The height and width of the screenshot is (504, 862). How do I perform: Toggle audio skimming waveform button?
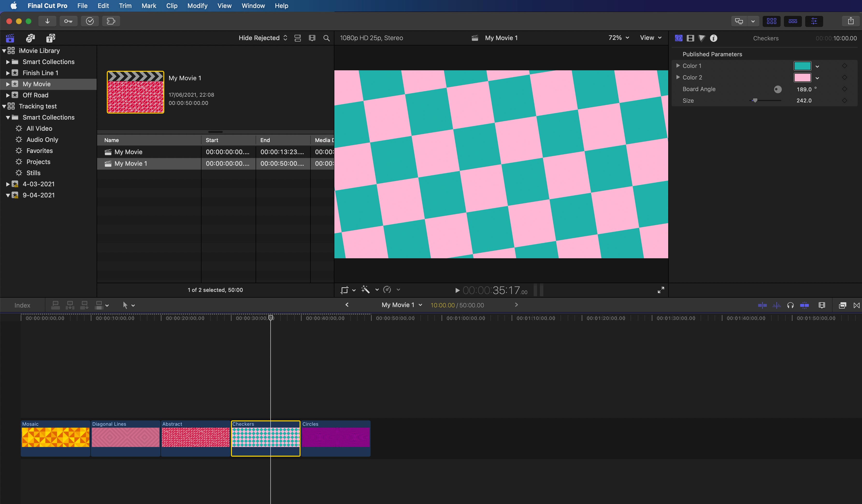776,305
